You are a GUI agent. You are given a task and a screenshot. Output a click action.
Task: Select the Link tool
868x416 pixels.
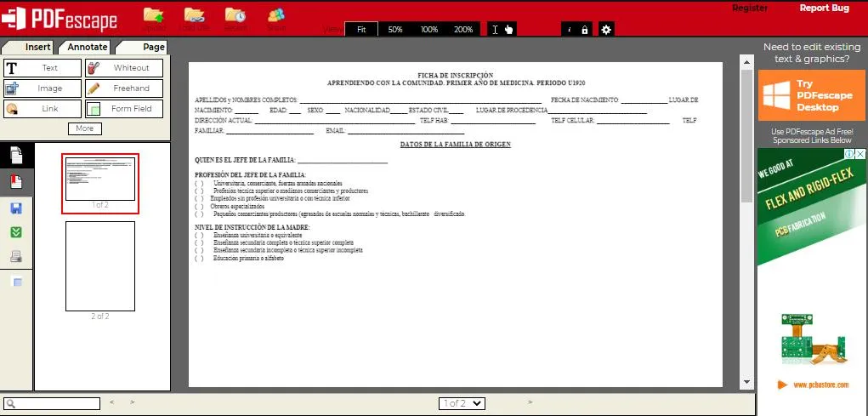point(43,109)
